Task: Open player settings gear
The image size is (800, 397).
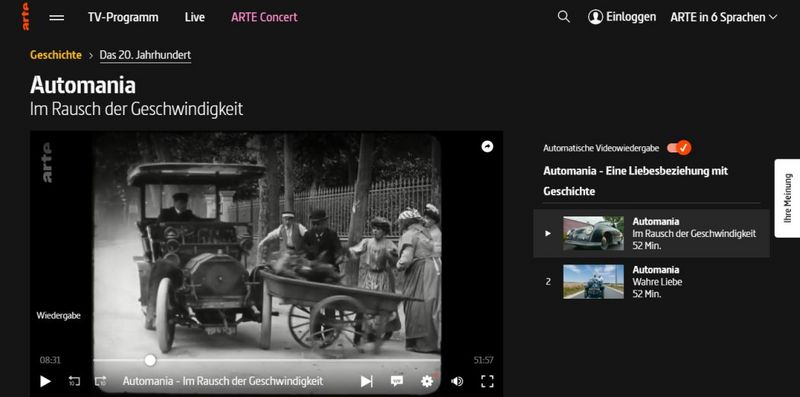Action: click(x=427, y=381)
